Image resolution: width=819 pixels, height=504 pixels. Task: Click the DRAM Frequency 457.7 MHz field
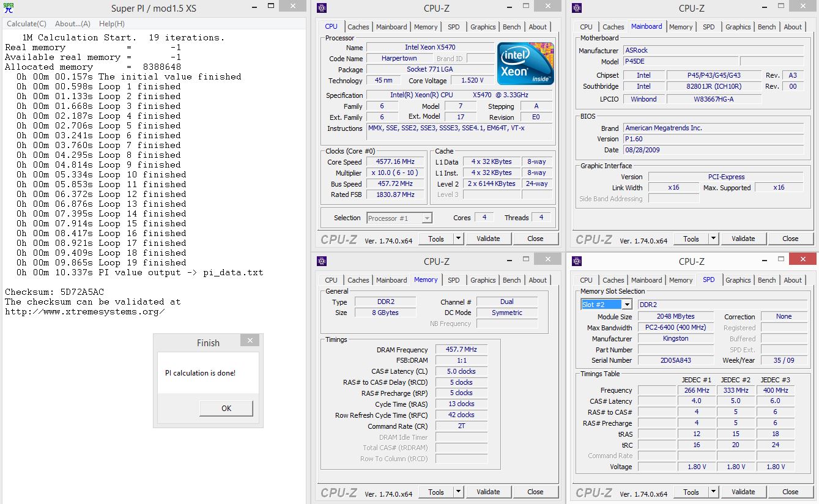coord(461,349)
